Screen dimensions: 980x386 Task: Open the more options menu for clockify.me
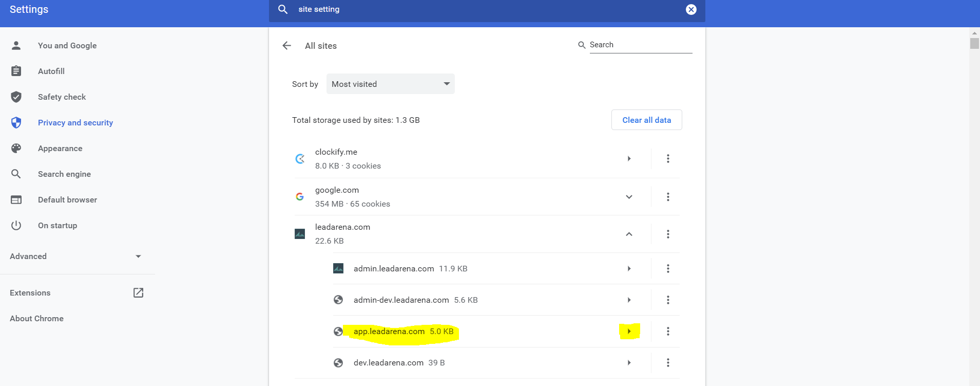click(668, 159)
